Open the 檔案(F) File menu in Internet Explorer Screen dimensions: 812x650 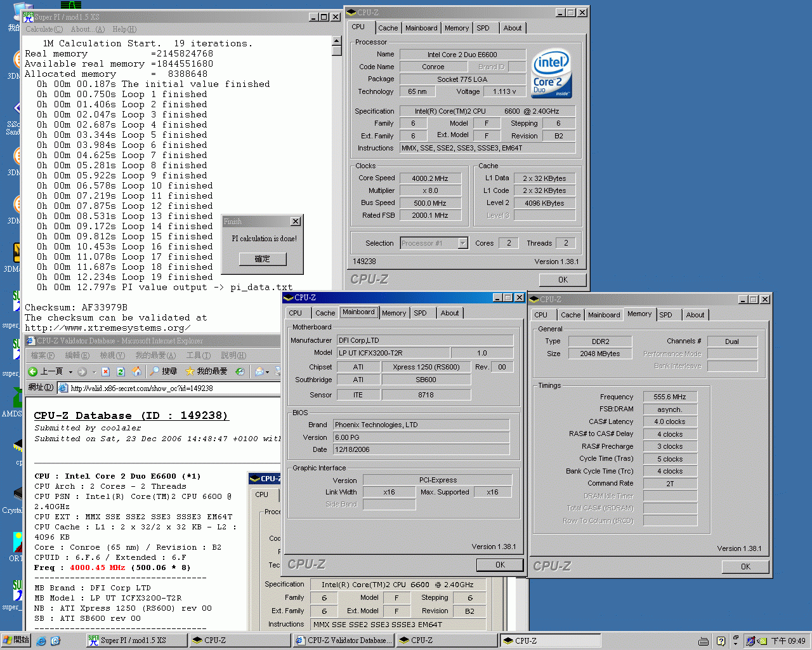point(43,355)
